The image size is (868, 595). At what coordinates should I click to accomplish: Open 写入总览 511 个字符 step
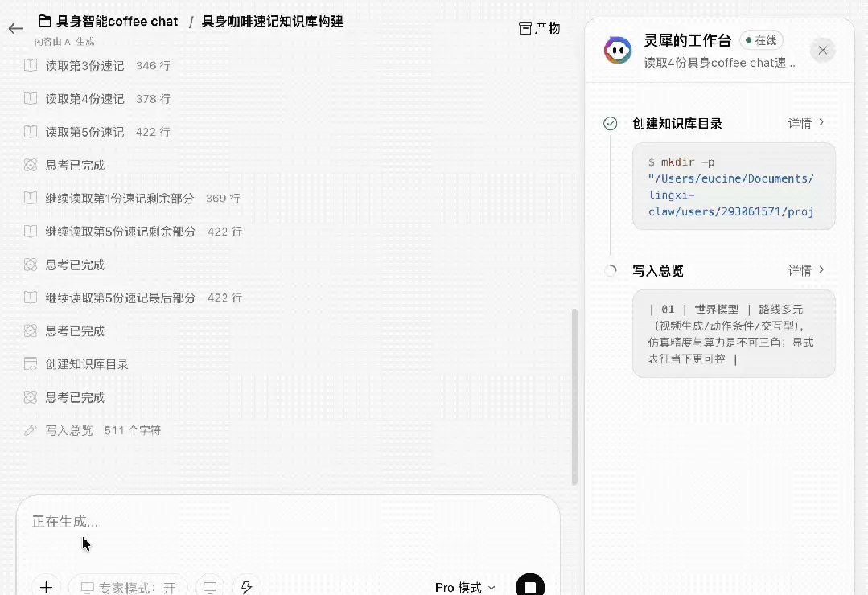point(93,431)
